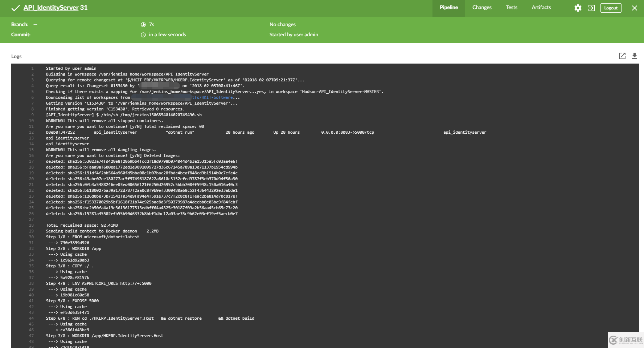Image resolution: width=644 pixels, height=348 pixels.
Task: Click the Logout button
Action: [611, 8]
